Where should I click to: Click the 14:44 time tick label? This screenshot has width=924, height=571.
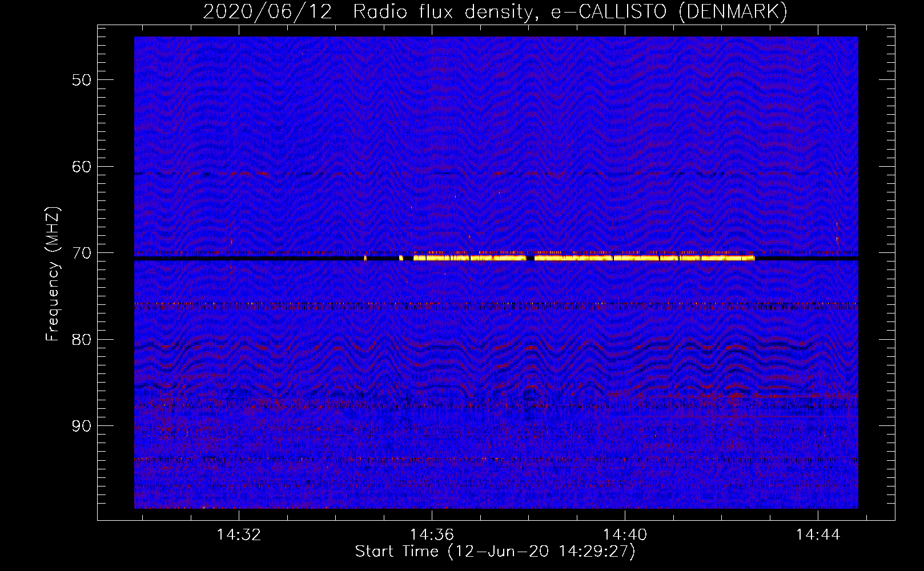coord(818,534)
